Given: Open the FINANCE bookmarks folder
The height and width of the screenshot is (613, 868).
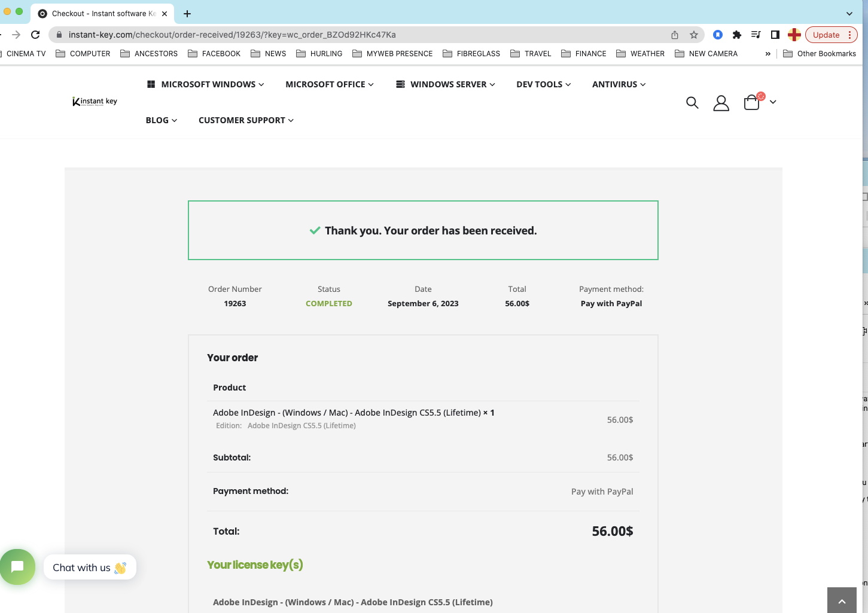Looking at the screenshot, I should [584, 54].
